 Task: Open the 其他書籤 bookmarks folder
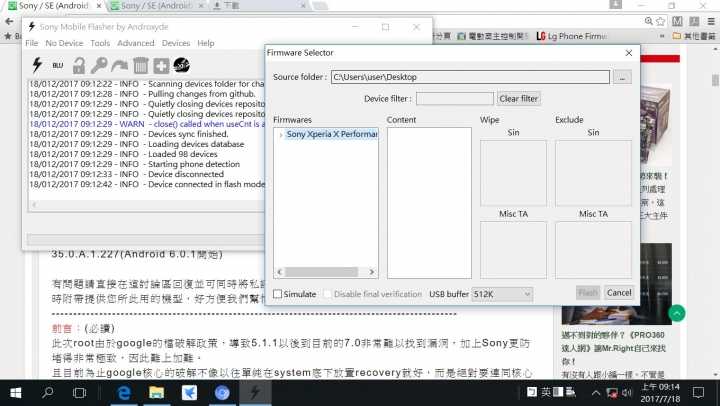point(694,36)
